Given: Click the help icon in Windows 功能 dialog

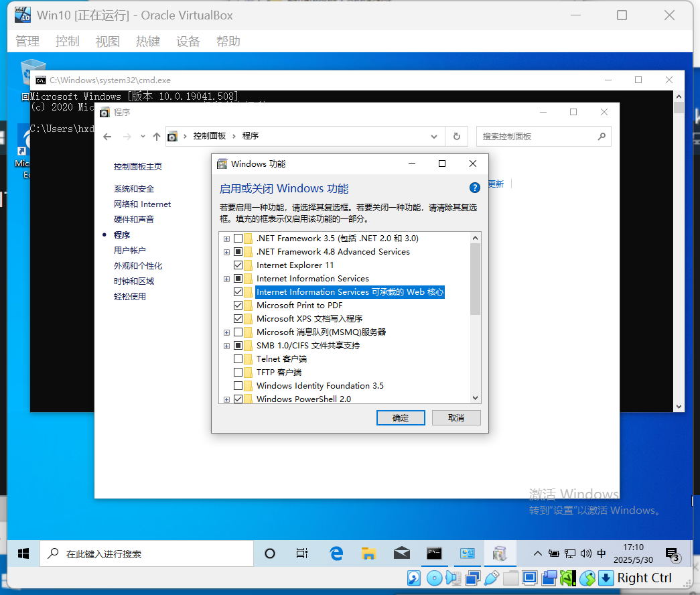Looking at the screenshot, I should [x=474, y=188].
